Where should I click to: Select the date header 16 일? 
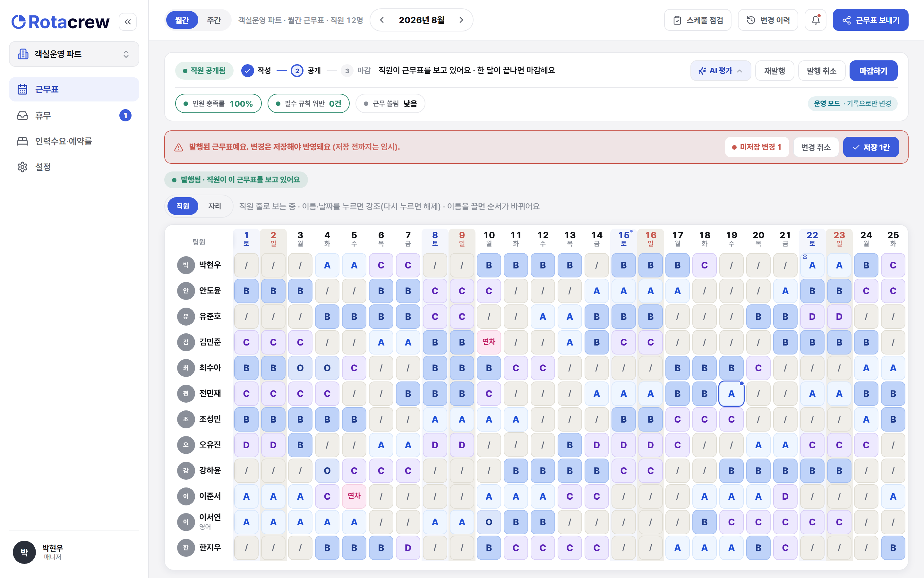[x=651, y=239]
